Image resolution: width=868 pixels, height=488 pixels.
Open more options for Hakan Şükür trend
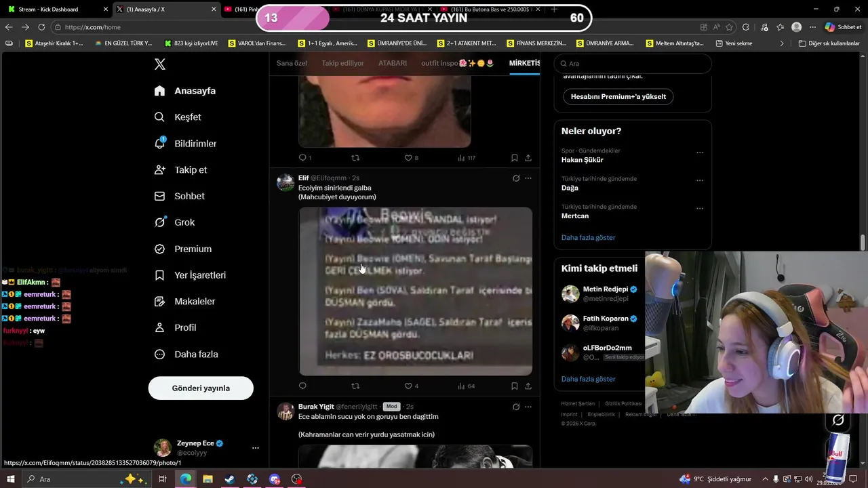(x=700, y=152)
